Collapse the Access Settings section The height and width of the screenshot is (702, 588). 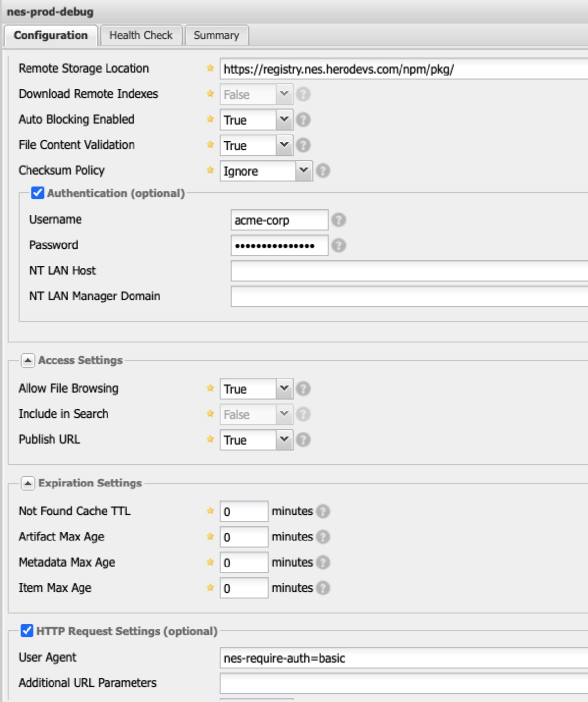(x=29, y=359)
